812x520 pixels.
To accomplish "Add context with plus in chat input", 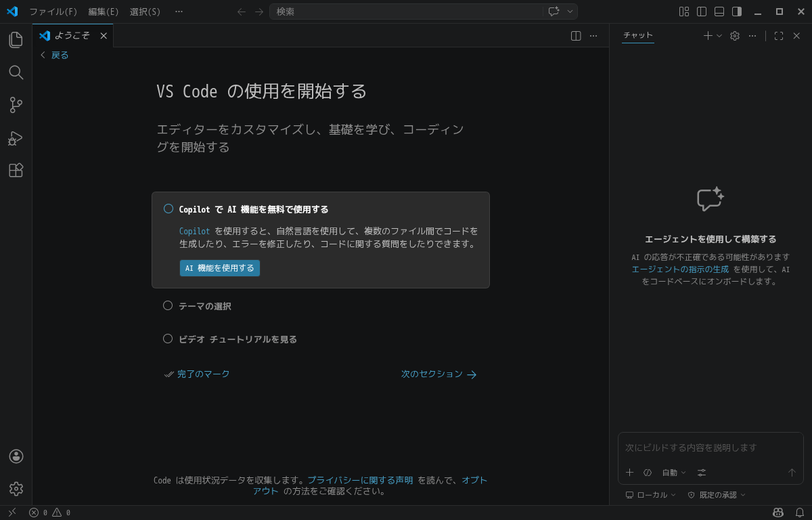I will [629, 473].
